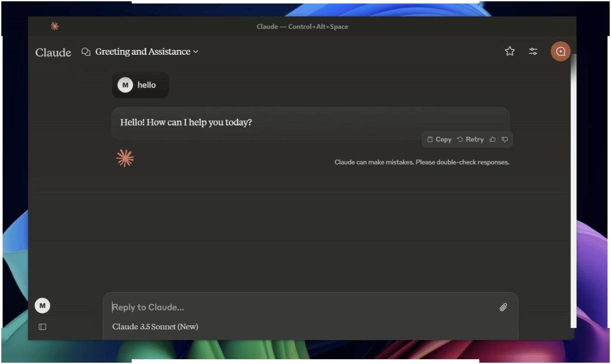Click the title bar text 'Claude — Control+Alt+Space'
Screen dimensions: 611x364
coord(302,26)
